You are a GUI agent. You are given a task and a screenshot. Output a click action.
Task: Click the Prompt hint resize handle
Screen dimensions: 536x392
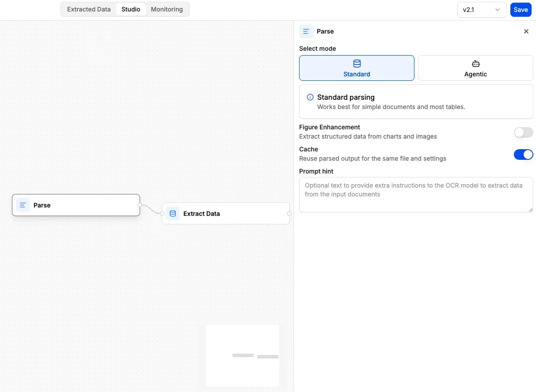531,210
